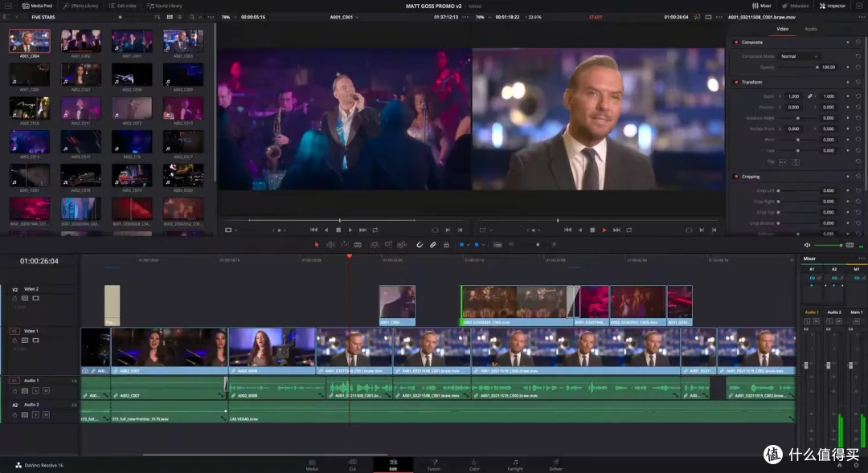The image size is (868, 473).
Task: Open the Composite Mode Normal dropdown
Action: coord(799,56)
